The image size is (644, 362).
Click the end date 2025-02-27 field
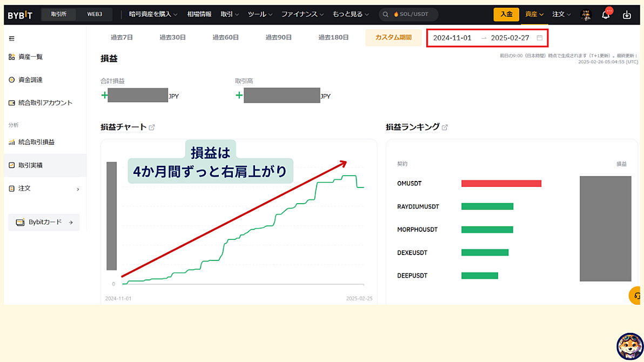coord(510,38)
